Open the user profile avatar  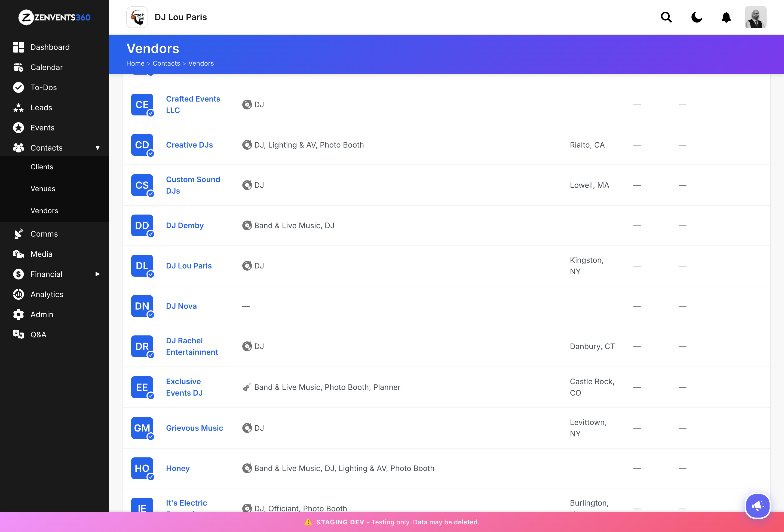755,17
